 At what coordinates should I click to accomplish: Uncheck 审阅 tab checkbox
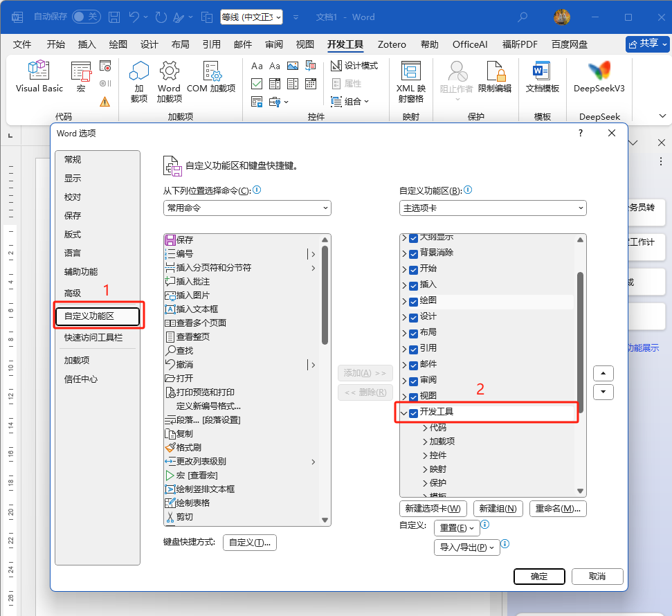(414, 381)
